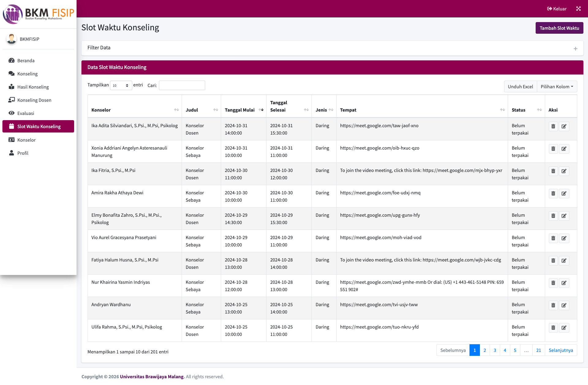This screenshot has width=588, height=385.
Task: Click the Unduh Excel button
Action: pos(520,86)
